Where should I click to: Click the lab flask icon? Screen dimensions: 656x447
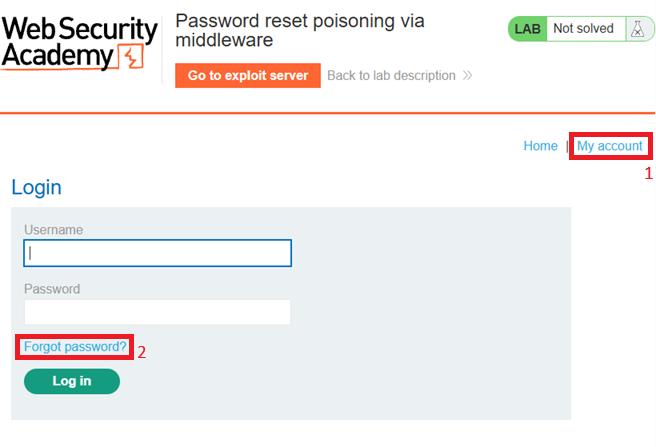point(637,29)
